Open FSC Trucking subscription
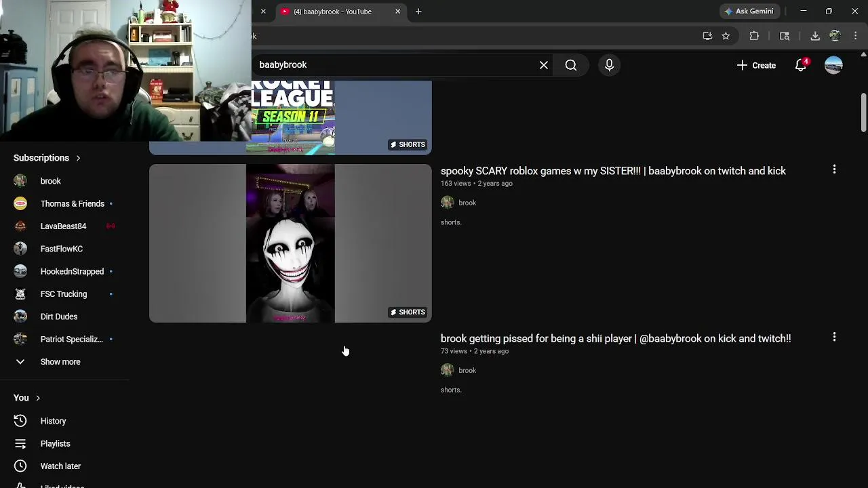Viewport: 868px width, 488px height. click(x=65, y=294)
